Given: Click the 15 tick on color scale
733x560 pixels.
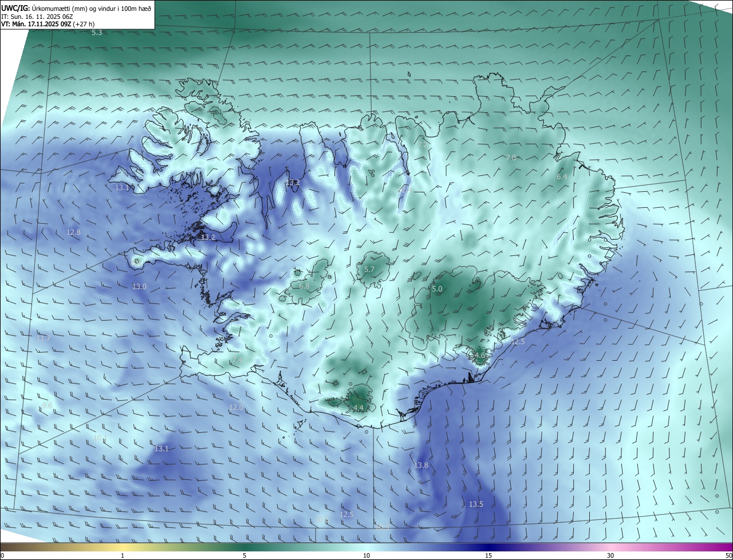Looking at the screenshot, I should tap(488, 555).
